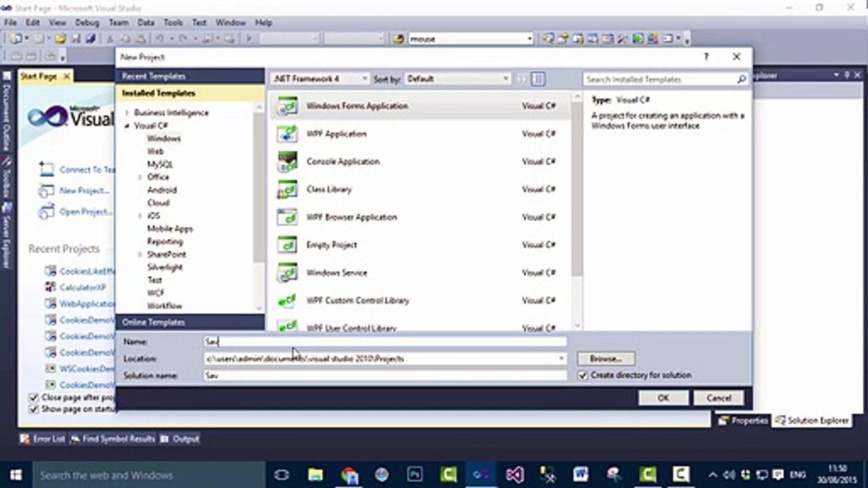Screen dimensions: 868x488
Task: Open the Debug menu
Action: point(87,22)
